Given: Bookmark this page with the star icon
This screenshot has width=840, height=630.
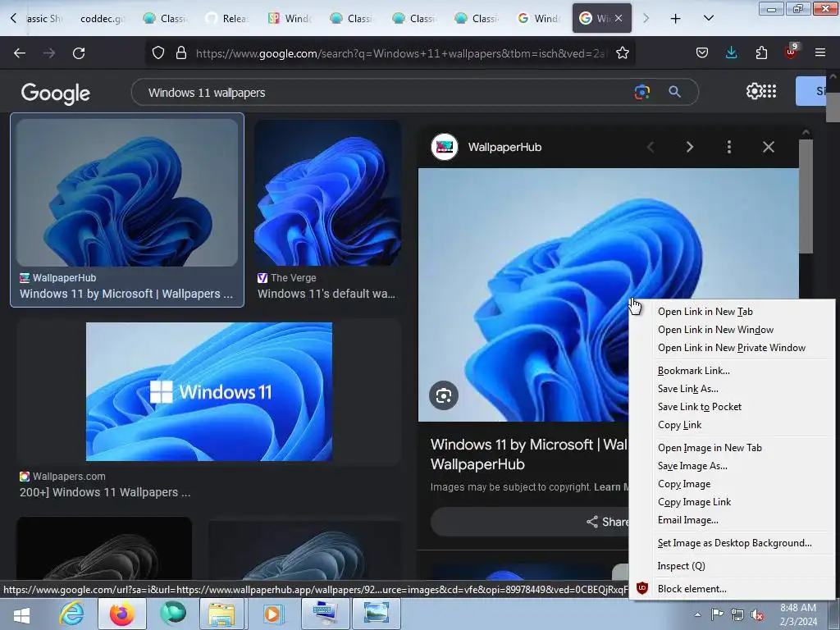Looking at the screenshot, I should (x=622, y=53).
